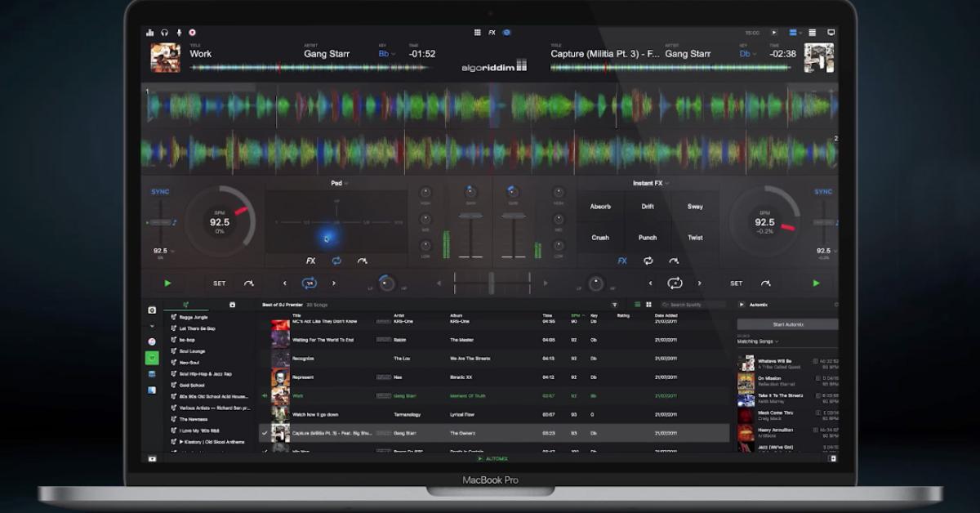Apply the Crush instant effect
Image resolution: width=980 pixels, height=513 pixels.
(600, 238)
